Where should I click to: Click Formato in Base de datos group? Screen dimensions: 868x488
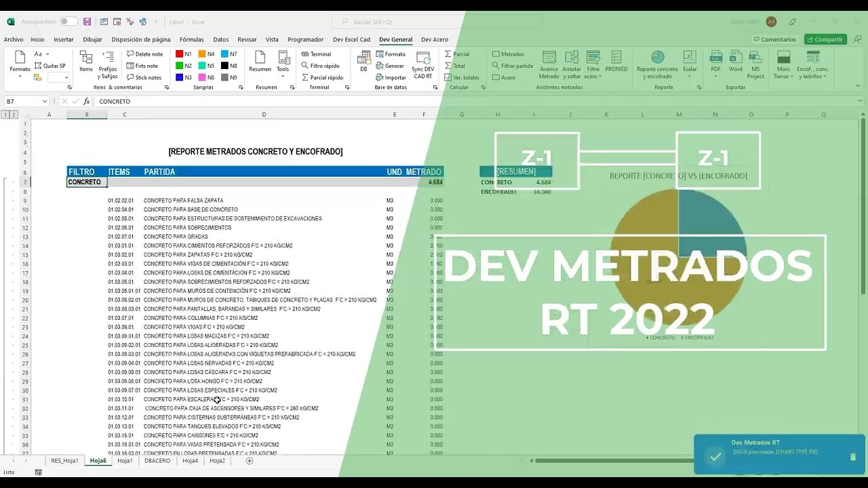click(x=391, y=54)
